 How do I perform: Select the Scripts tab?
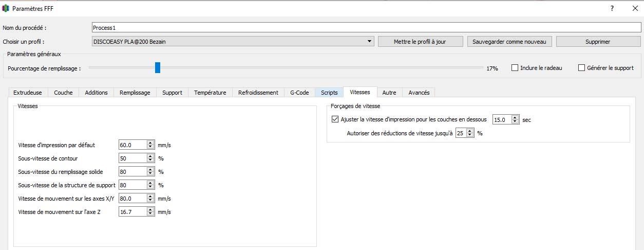point(329,93)
